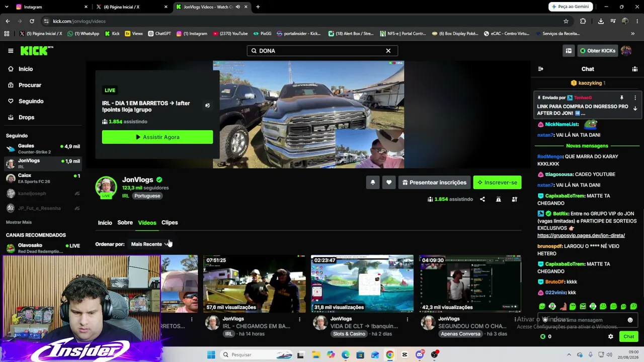This screenshot has height=362, width=644.
Task: Click the Apenas Conversa category tag
Action: [x=460, y=334]
